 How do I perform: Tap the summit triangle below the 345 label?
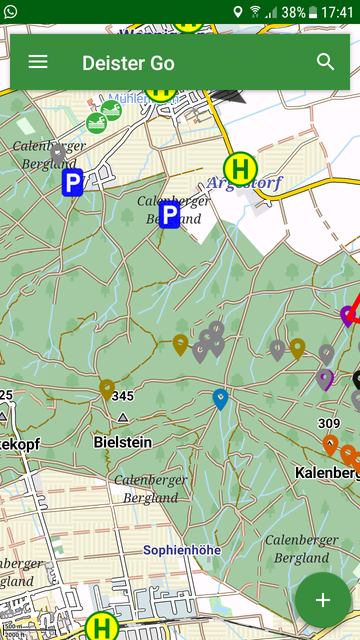click(x=123, y=417)
